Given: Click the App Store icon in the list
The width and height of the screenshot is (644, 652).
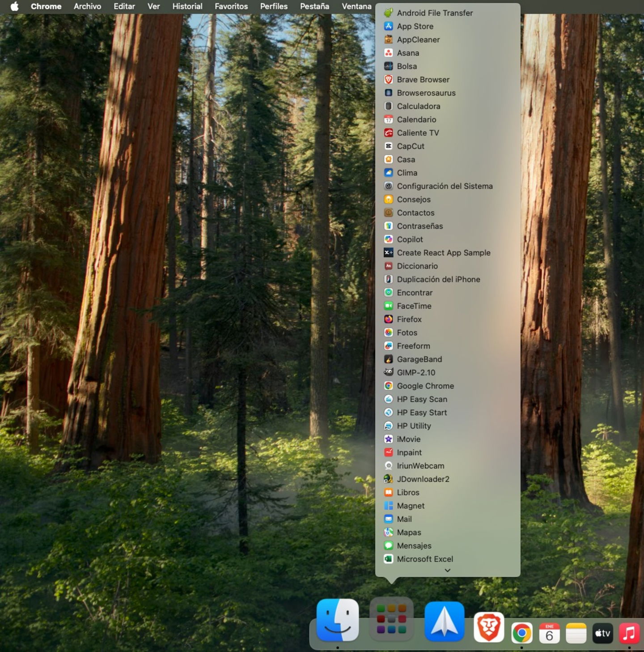Looking at the screenshot, I should 389,26.
